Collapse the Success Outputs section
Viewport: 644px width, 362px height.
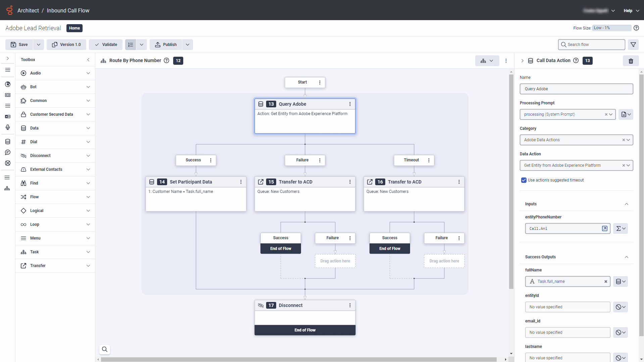click(626, 257)
